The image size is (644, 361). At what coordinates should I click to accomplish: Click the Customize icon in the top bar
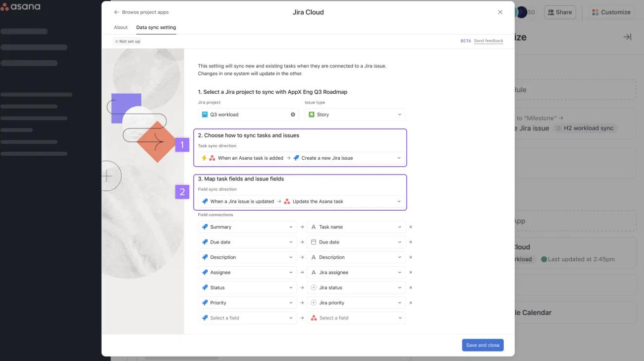[594, 12]
